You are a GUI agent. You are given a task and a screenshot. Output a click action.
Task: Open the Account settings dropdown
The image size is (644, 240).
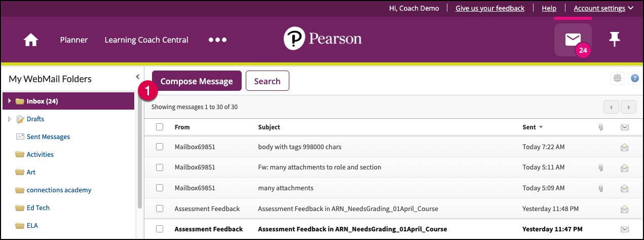[603, 8]
